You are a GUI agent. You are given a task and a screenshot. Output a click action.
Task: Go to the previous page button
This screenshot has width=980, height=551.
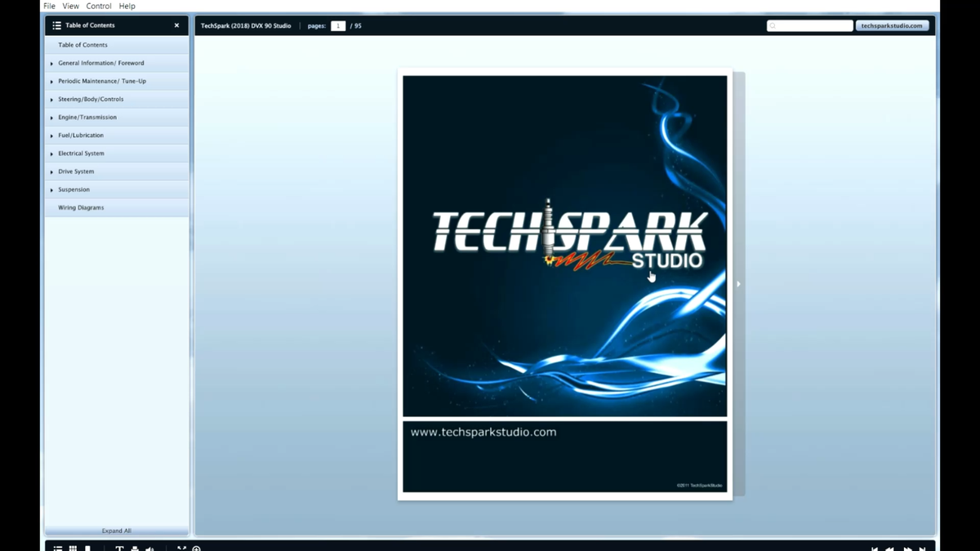click(x=890, y=549)
